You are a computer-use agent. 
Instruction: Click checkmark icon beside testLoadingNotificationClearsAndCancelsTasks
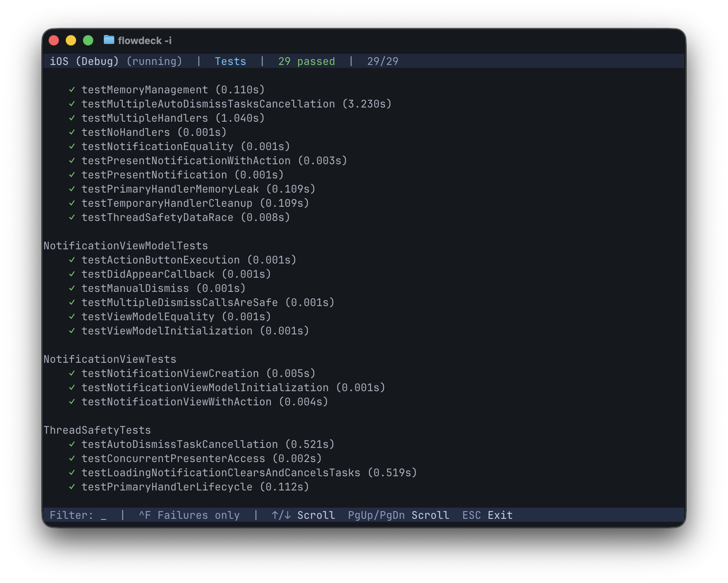pos(72,473)
